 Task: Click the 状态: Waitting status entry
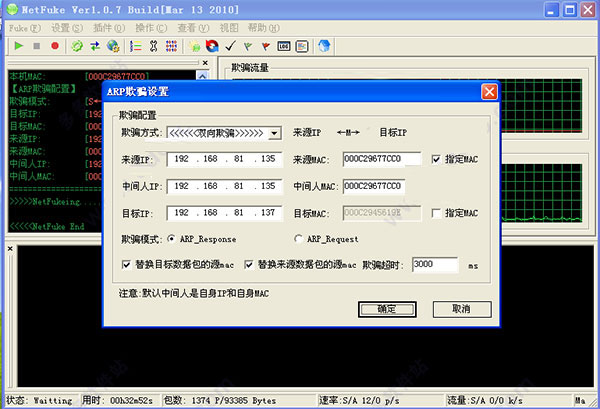[39, 401]
